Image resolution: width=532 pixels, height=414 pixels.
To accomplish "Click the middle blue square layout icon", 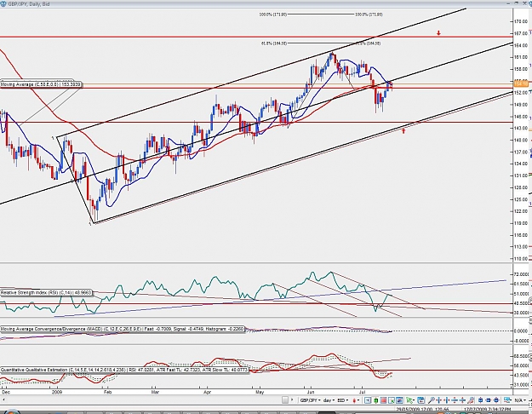I will point(489,400).
